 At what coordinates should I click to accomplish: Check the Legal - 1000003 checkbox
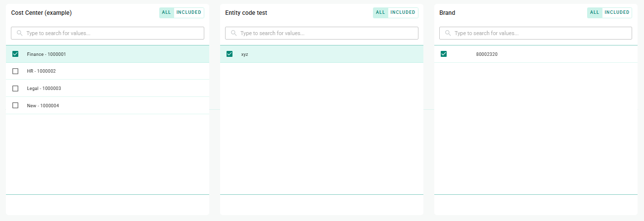(15, 88)
